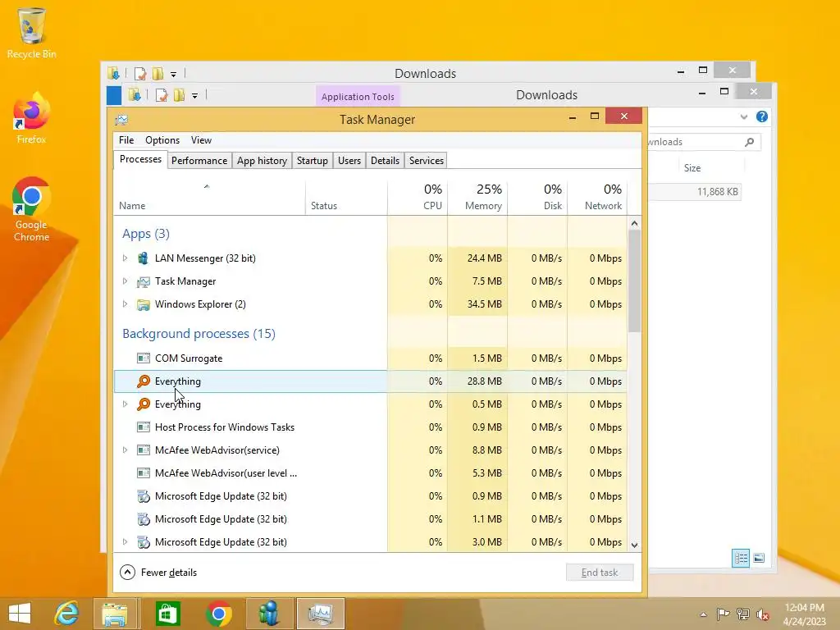
Task: Click the highlighted Everything process icon
Action: pos(143,381)
